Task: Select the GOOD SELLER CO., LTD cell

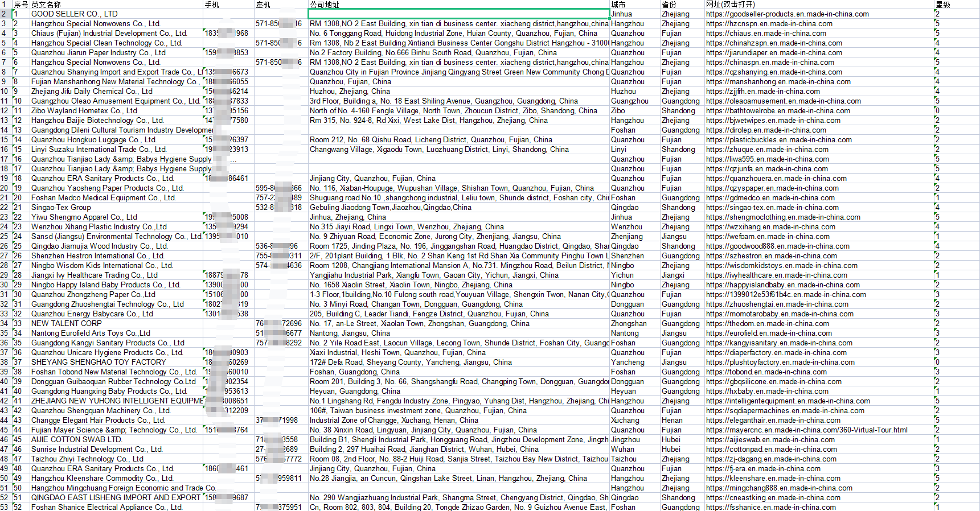Action: pyautogui.click(x=116, y=14)
